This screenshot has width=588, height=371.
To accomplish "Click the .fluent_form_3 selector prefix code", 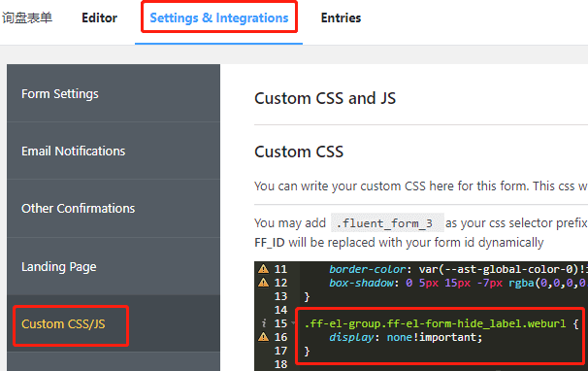I will pos(387,223).
